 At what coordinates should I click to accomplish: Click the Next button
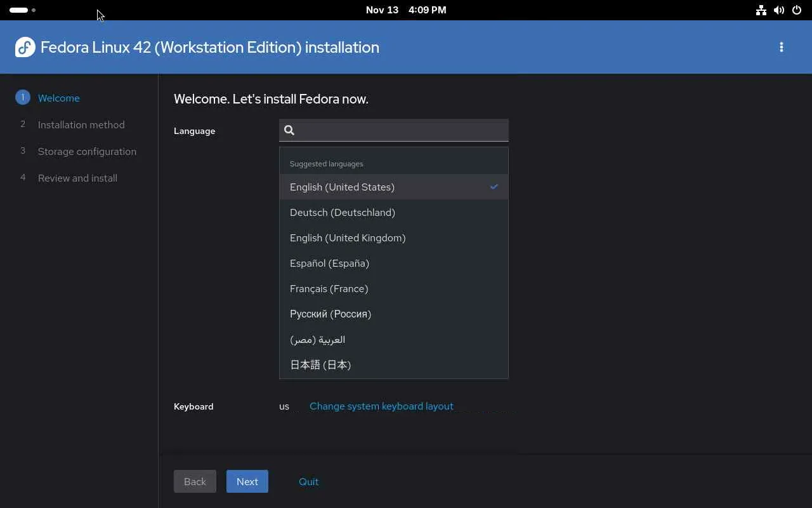pos(247,481)
